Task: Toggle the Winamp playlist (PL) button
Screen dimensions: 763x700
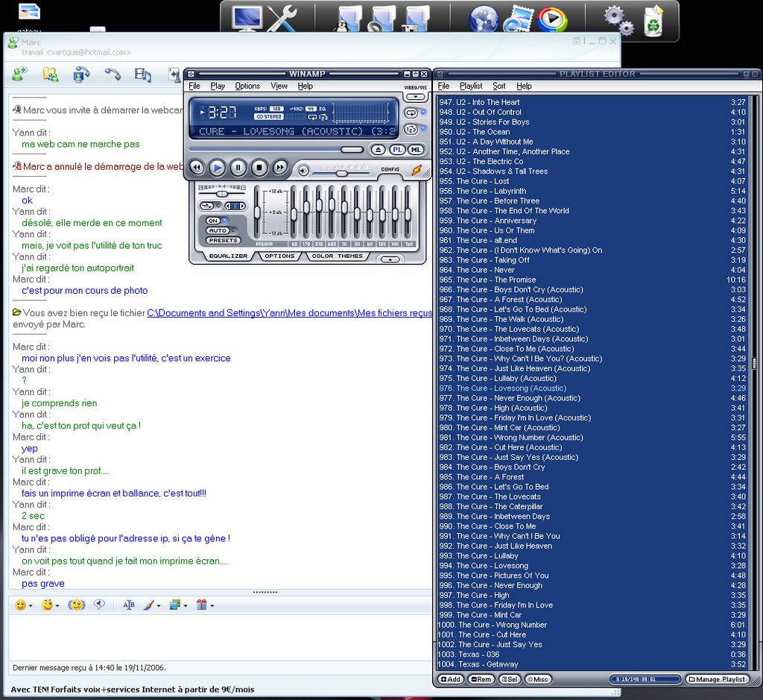Action: point(398,150)
